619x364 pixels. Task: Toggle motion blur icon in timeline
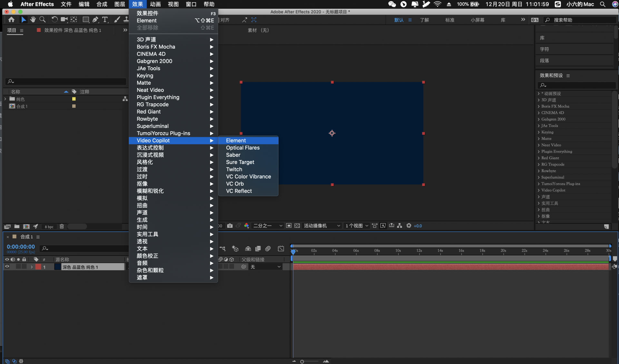(268, 249)
